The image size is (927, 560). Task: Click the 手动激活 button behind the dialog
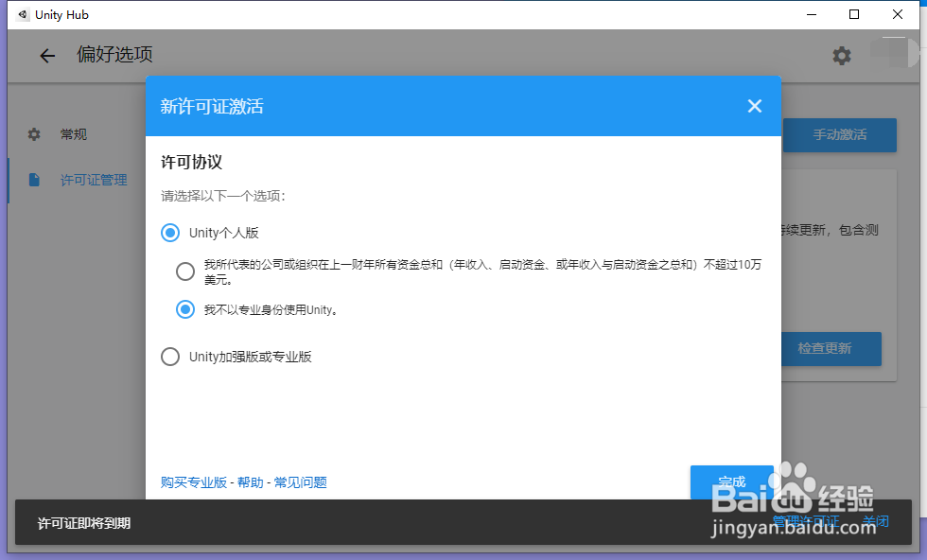pyautogui.click(x=840, y=135)
